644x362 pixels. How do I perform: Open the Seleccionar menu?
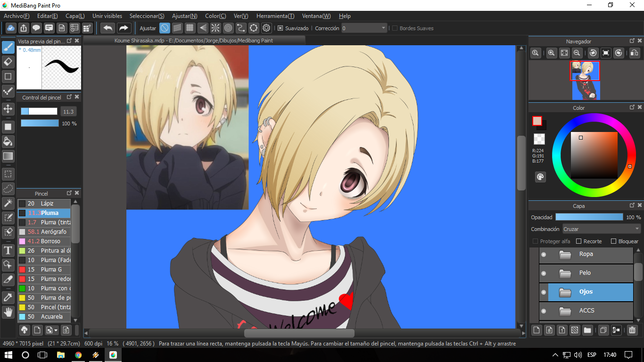(x=147, y=16)
